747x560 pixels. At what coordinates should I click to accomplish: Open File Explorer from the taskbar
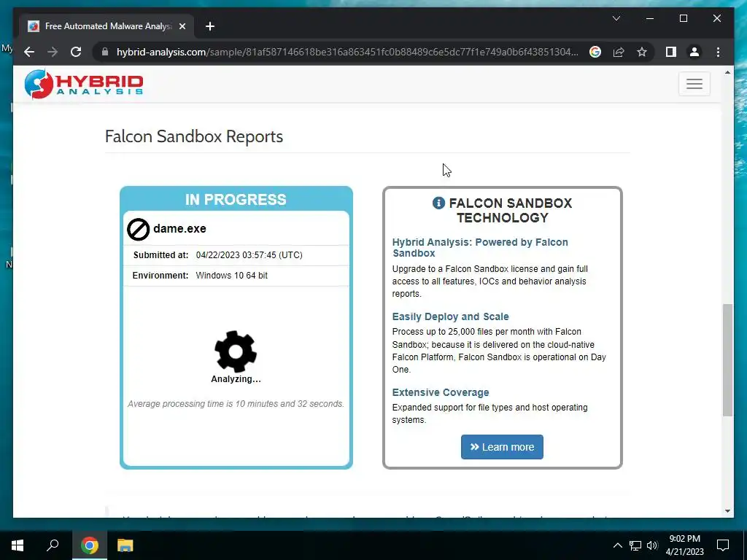[x=125, y=545]
